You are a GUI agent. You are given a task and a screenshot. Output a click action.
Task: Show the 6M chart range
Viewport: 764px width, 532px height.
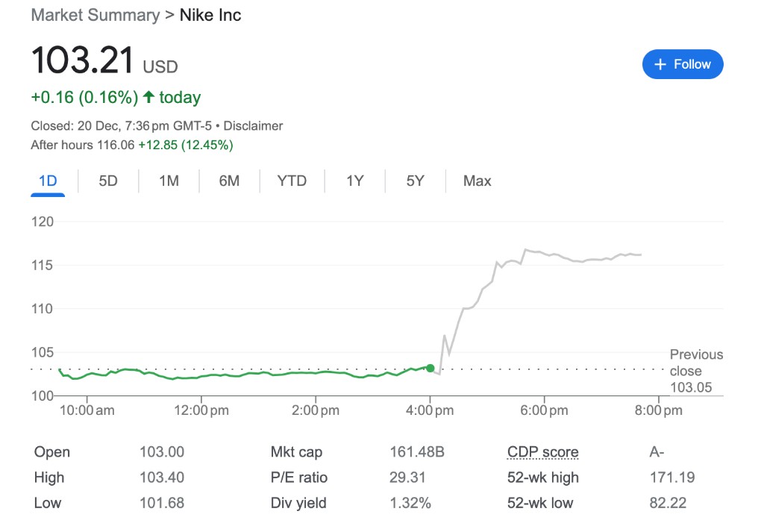pos(229,181)
